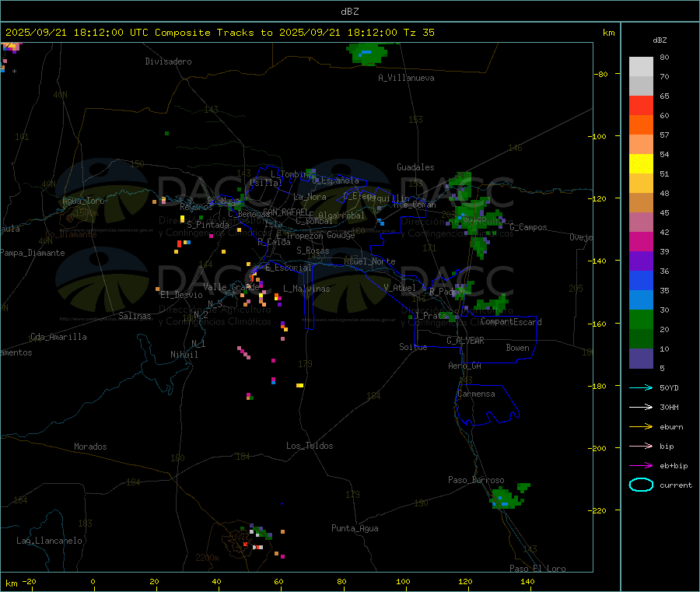This screenshot has width=700, height=592.
Task: Click the Paso_Barroso map label
Action: click(476, 480)
